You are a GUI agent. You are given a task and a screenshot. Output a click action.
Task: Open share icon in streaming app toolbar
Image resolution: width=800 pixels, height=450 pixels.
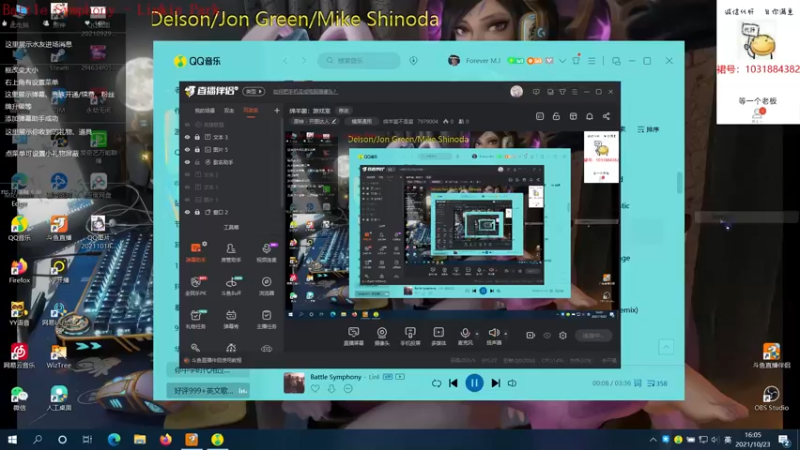[606, 116]
